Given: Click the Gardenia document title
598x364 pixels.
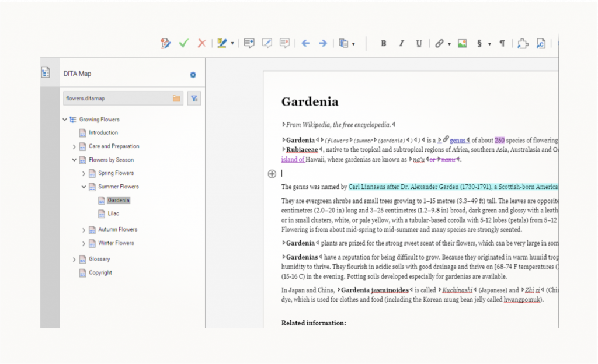Looking at the screenshot, I should (310, 101).
